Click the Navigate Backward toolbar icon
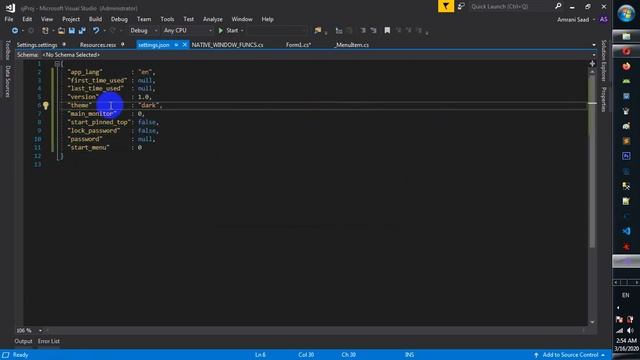Image resolution: width=640 pixels, height=360 pixels. click(x=15, y=31)
